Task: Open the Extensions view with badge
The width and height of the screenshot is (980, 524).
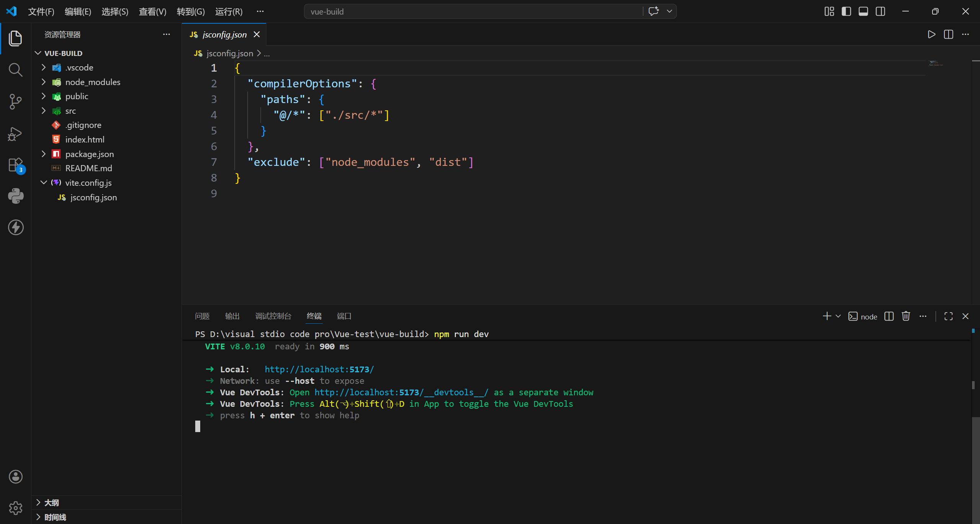Action: pos(16,165)
